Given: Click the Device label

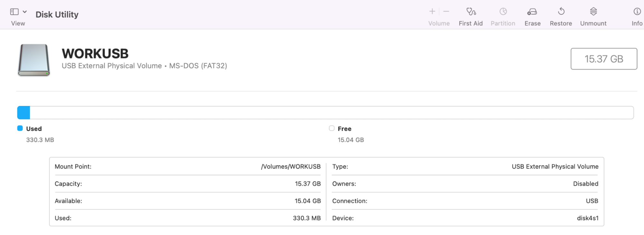Looking at the screenshot, I should click(x=343, y=218).
